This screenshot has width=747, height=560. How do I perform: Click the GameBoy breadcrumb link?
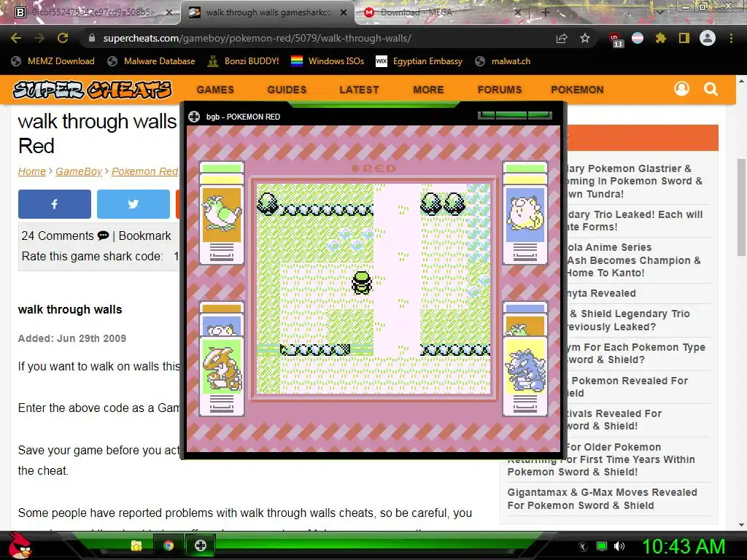[x=79, y=171]
